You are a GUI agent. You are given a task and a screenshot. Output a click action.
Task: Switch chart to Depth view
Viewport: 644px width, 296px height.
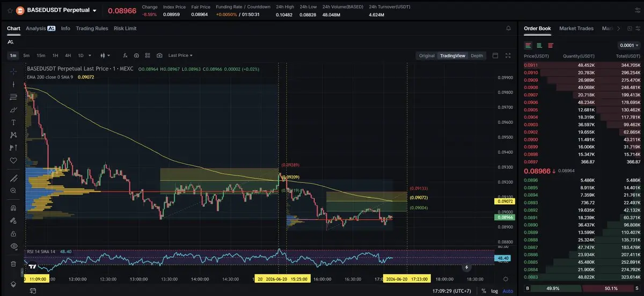(x=477, y=56)
